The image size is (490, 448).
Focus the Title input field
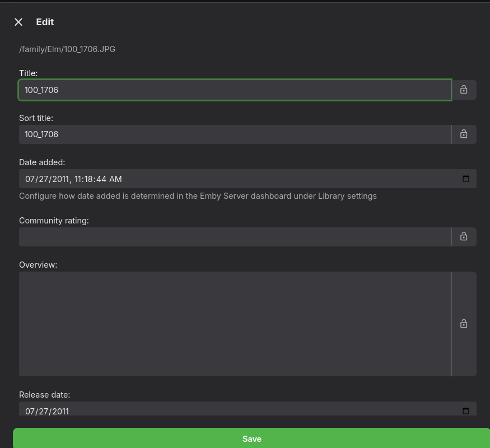click(x=235, y=90)
